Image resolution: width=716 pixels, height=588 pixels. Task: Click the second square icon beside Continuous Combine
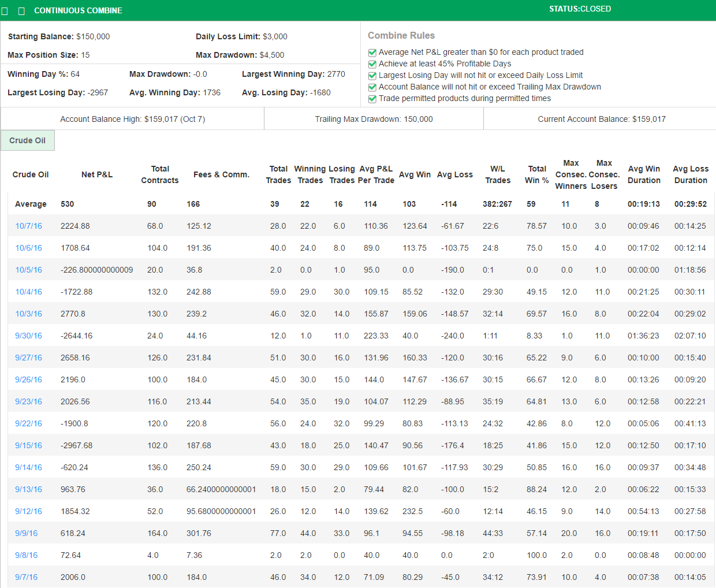21,11
